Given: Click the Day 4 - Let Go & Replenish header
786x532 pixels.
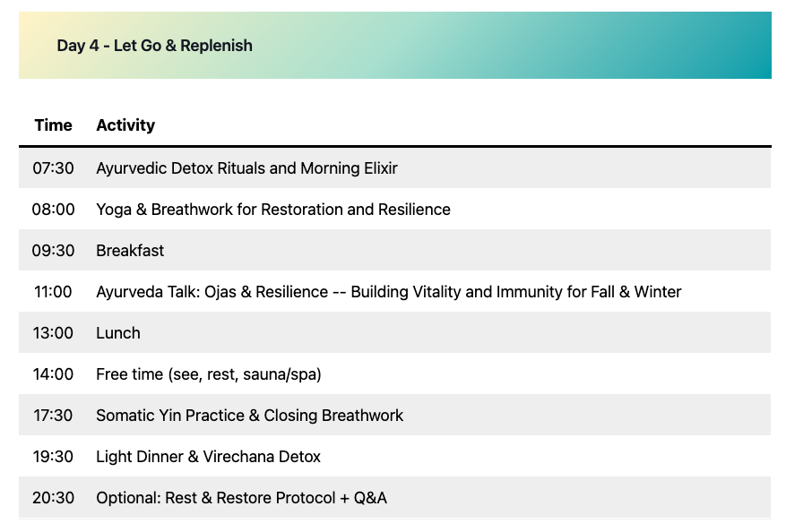Looking at the screenshot, I should coord(155,46).
